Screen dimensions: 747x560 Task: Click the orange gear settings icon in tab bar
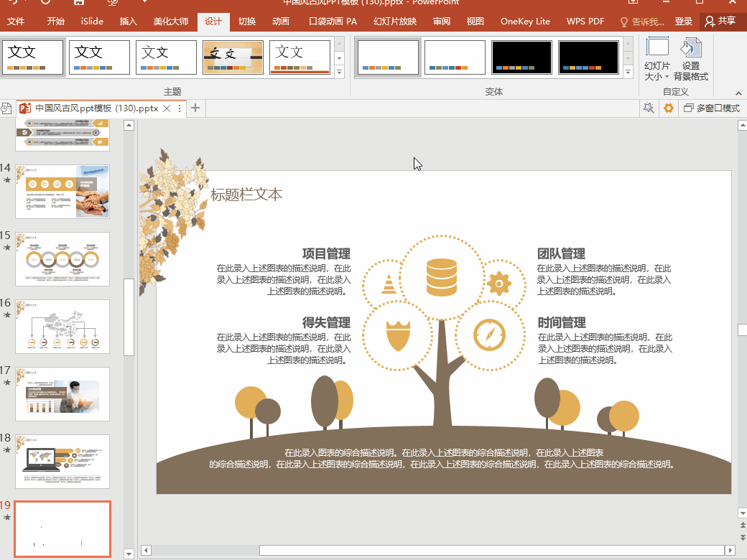tap(669, 108)
